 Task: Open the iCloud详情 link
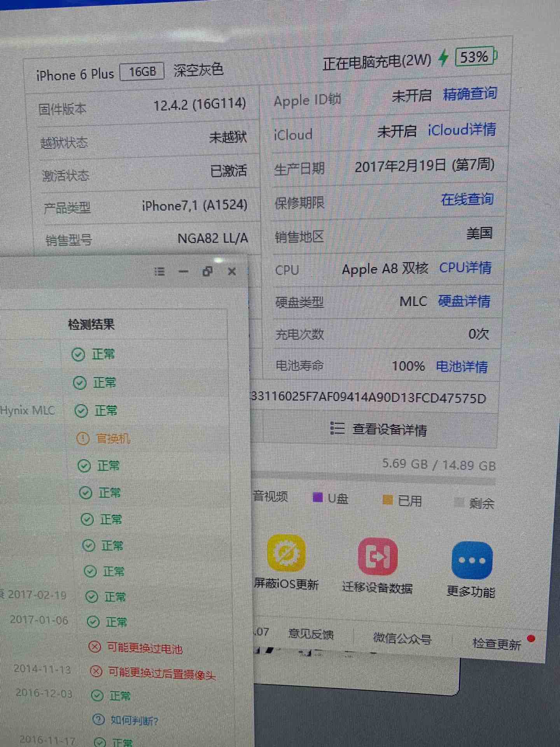click(462, 130)
